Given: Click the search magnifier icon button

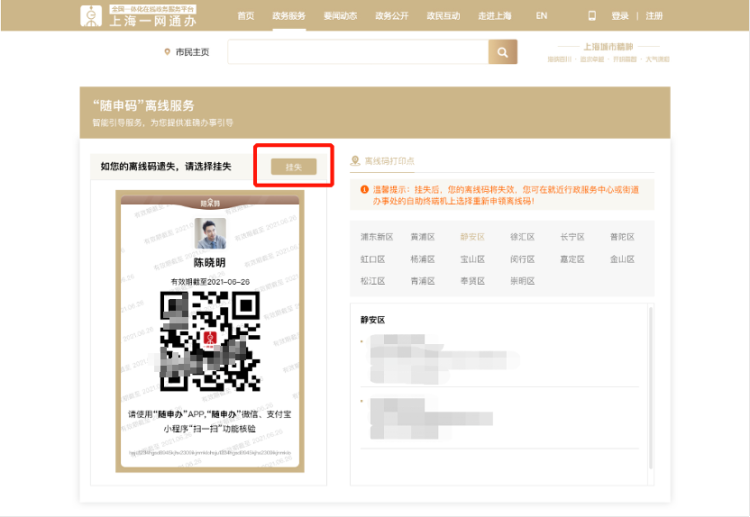Looking at the screenshot, I should [502, 52].
